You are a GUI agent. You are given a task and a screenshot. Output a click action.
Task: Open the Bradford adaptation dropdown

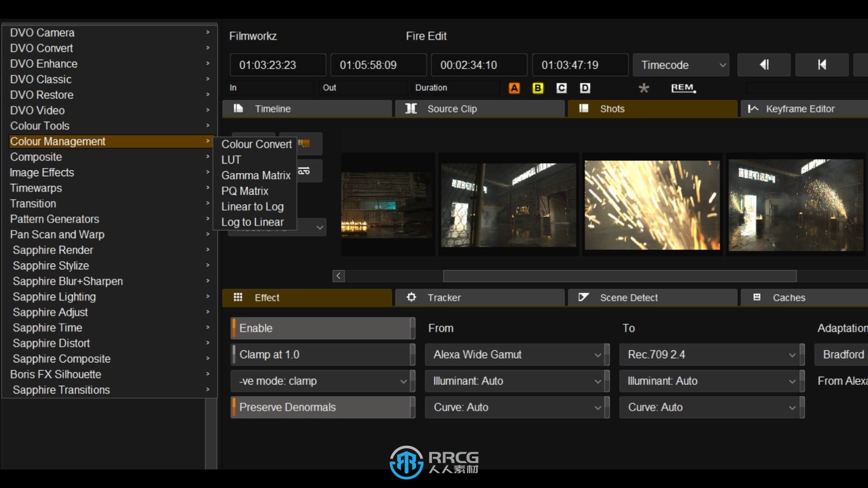(841, 355)
